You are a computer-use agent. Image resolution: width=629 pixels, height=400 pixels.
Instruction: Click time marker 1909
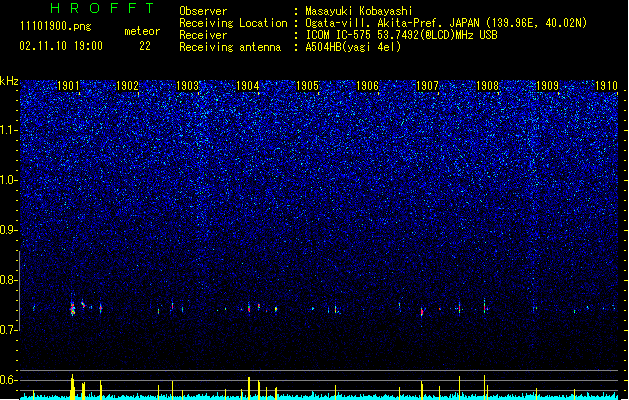click(547, 85)
